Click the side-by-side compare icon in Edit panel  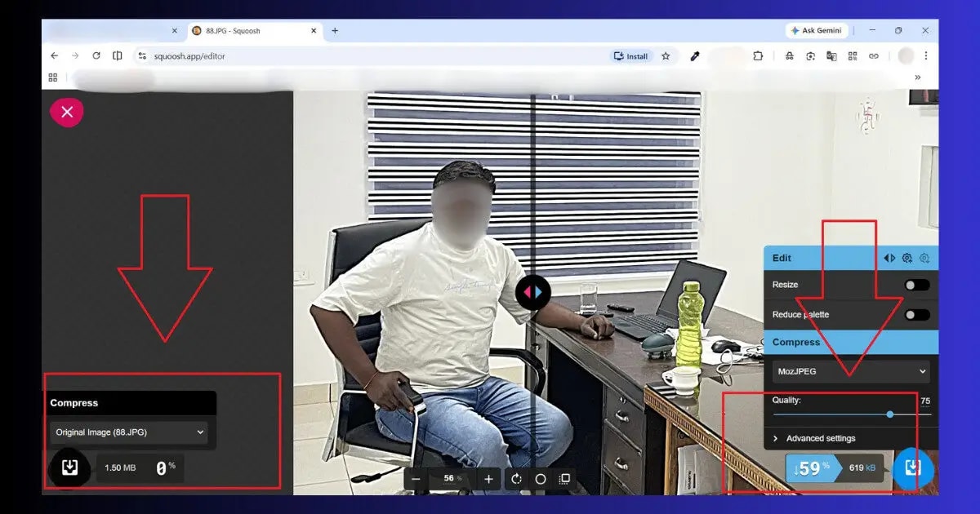coord(889,258)
